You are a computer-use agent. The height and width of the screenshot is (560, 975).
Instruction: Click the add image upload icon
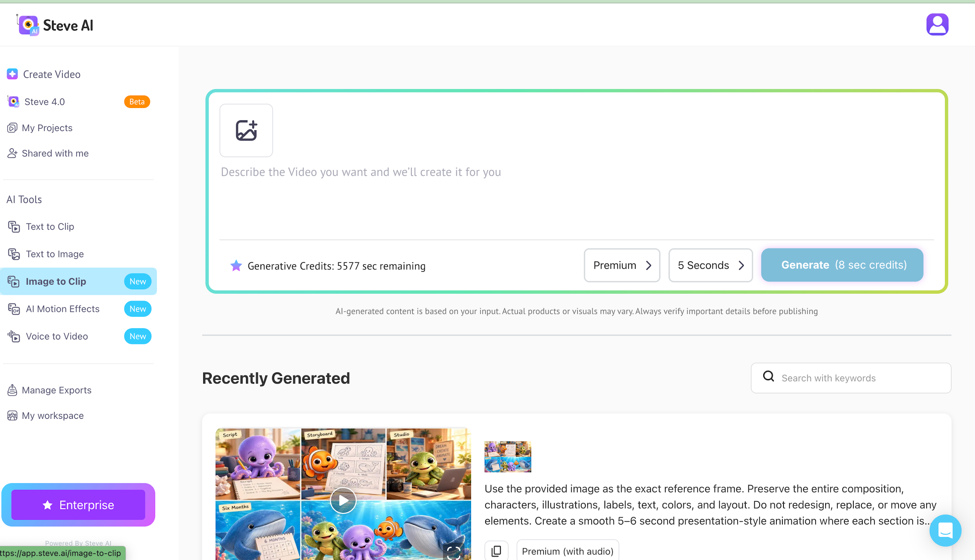point(246,130)
